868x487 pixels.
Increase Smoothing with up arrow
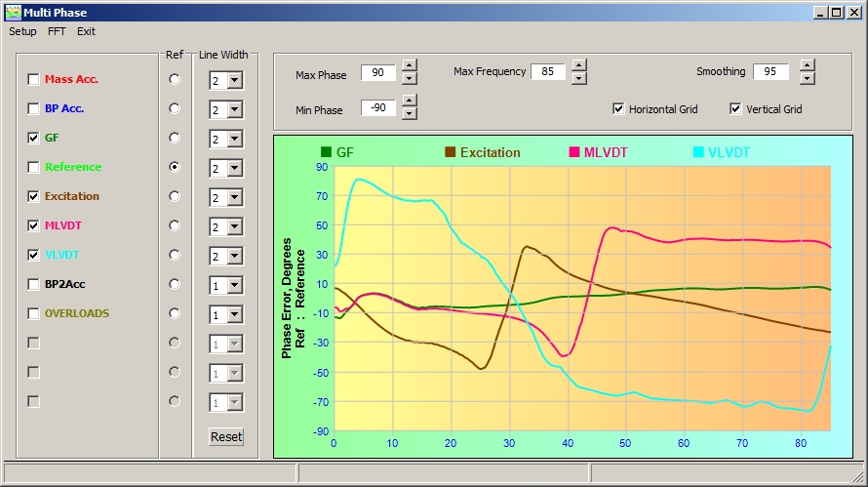pyautogui.click(x=808, y=65)
